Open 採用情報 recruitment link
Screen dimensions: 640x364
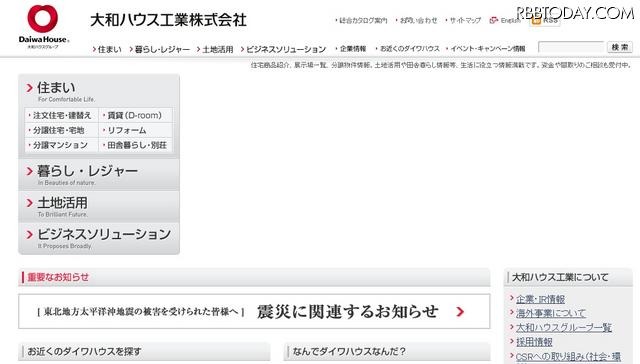click(x=534, y=342)
